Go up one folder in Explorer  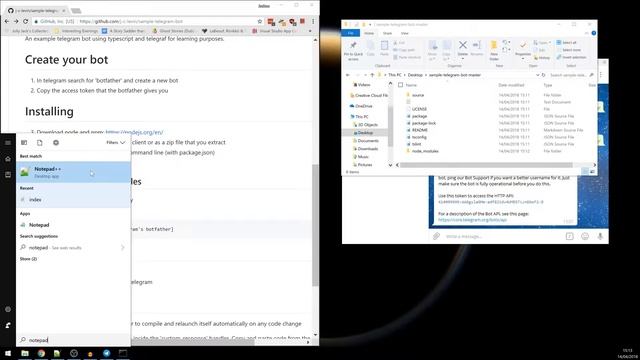(x=372, y=75)
